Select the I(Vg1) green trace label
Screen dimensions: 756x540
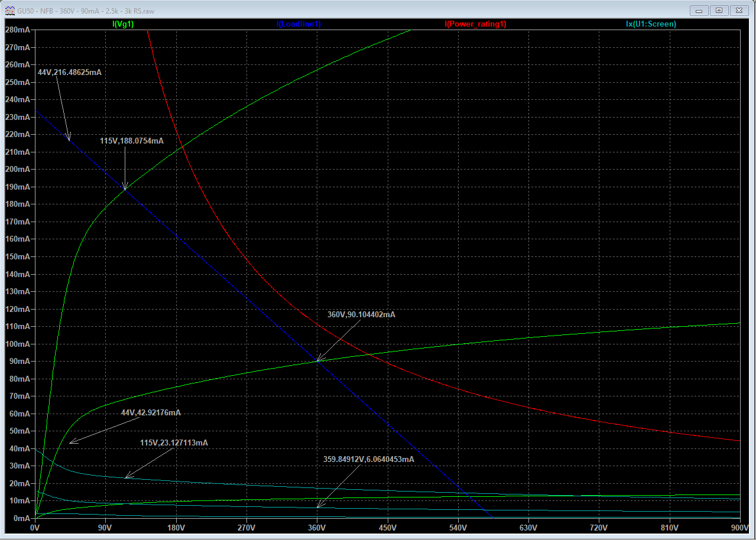(123, 24)
